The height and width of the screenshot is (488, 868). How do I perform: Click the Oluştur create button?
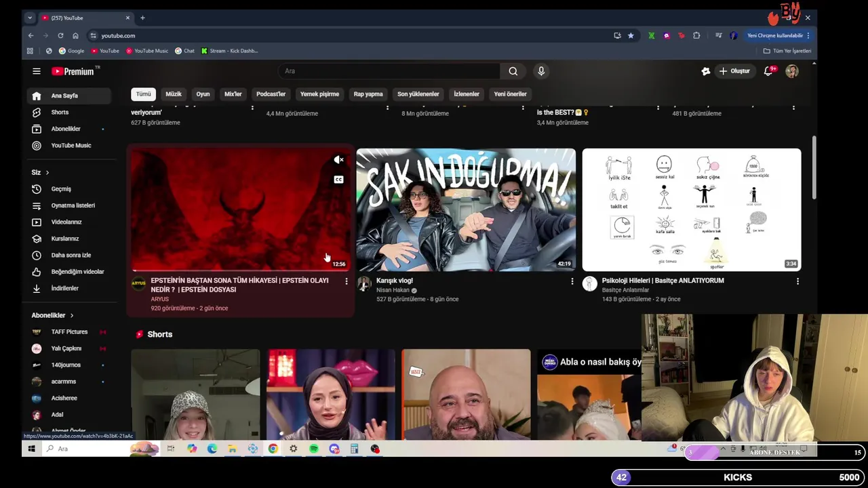point(735,71)
